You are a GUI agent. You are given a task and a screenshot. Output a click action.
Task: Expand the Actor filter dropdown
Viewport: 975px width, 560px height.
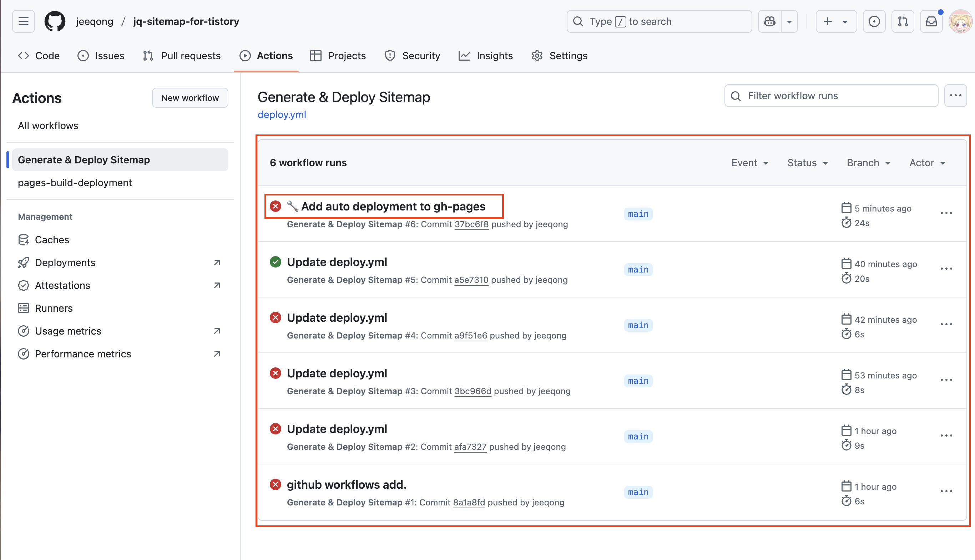tap(927, 163)
